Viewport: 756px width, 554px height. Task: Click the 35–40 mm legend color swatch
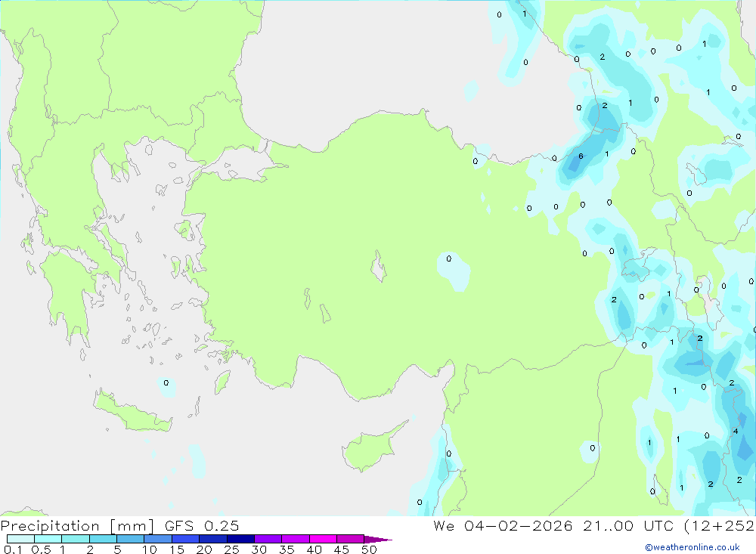pos(296,539)
